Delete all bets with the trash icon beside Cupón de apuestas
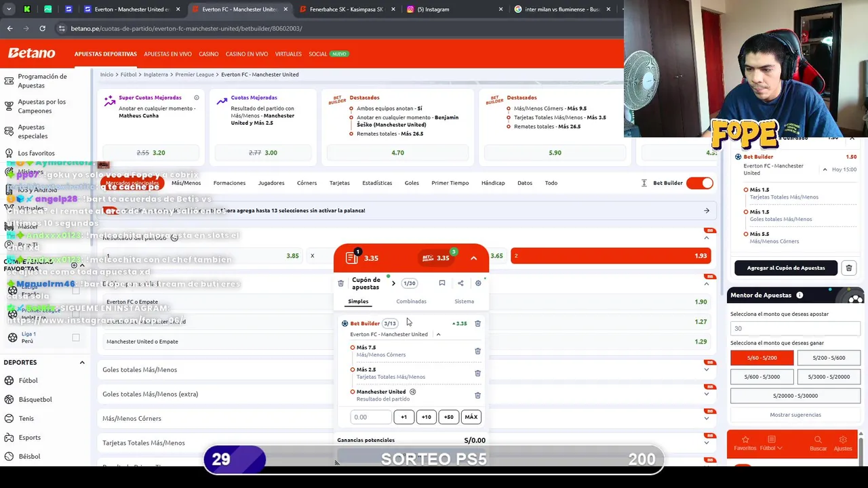The image size is (868, 488). [x=340, y=283]
